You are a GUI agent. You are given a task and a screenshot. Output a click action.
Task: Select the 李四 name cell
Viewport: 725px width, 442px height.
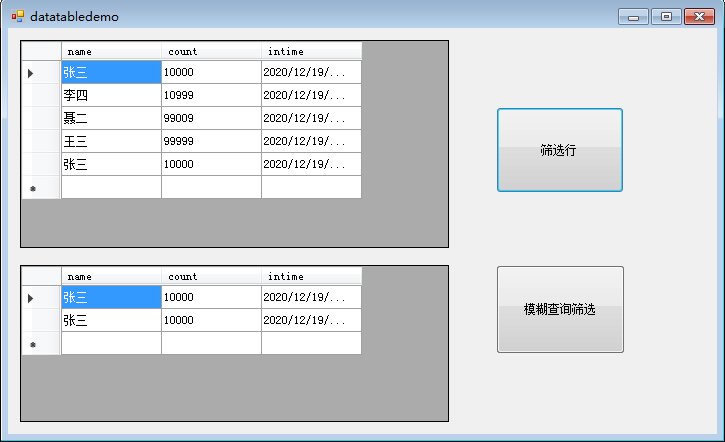[x=111, y=95]
